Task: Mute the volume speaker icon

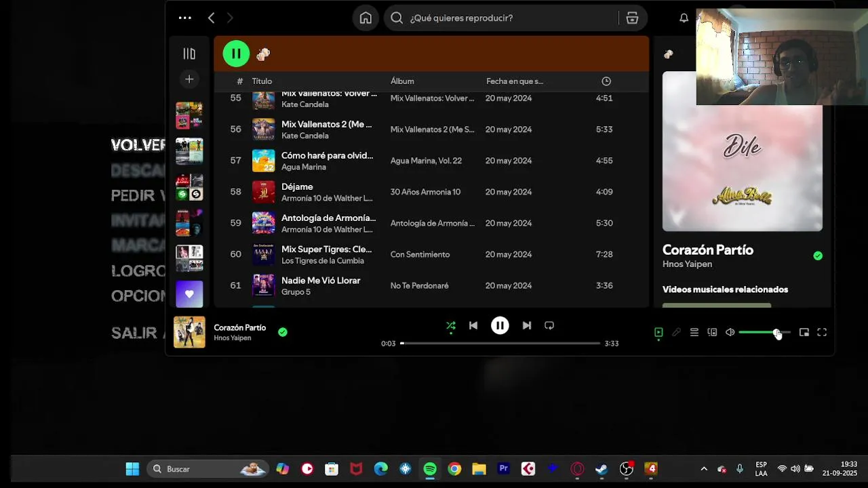Action: 730,333
